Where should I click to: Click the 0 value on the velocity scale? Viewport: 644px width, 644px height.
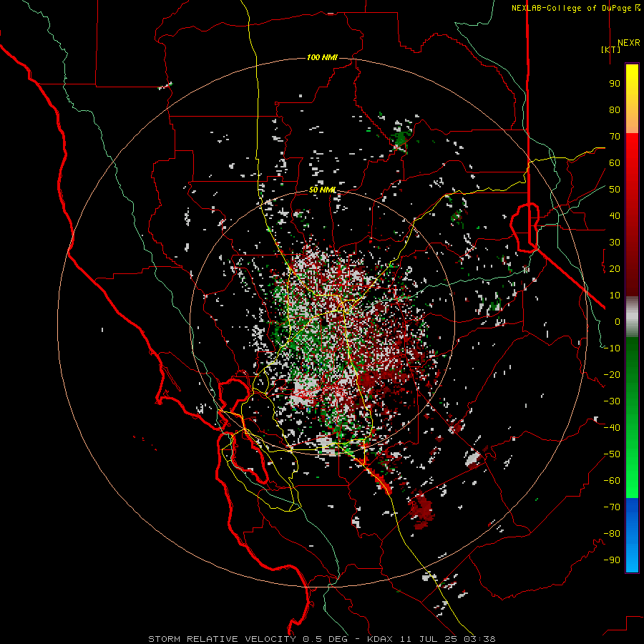tap(618, 322)
